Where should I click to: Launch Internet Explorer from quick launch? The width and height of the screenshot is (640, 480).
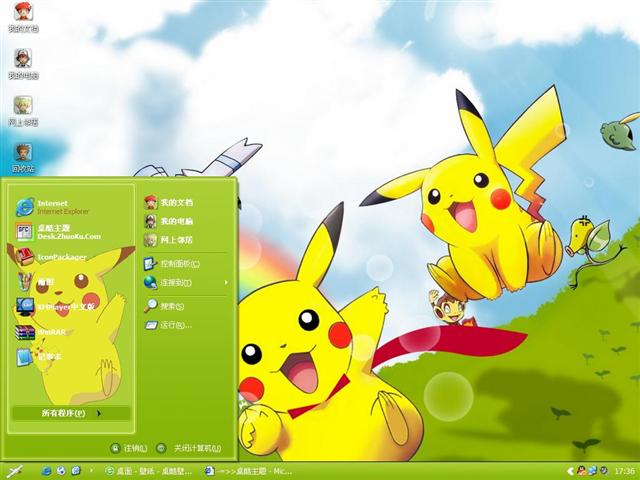tap(46, 471)
